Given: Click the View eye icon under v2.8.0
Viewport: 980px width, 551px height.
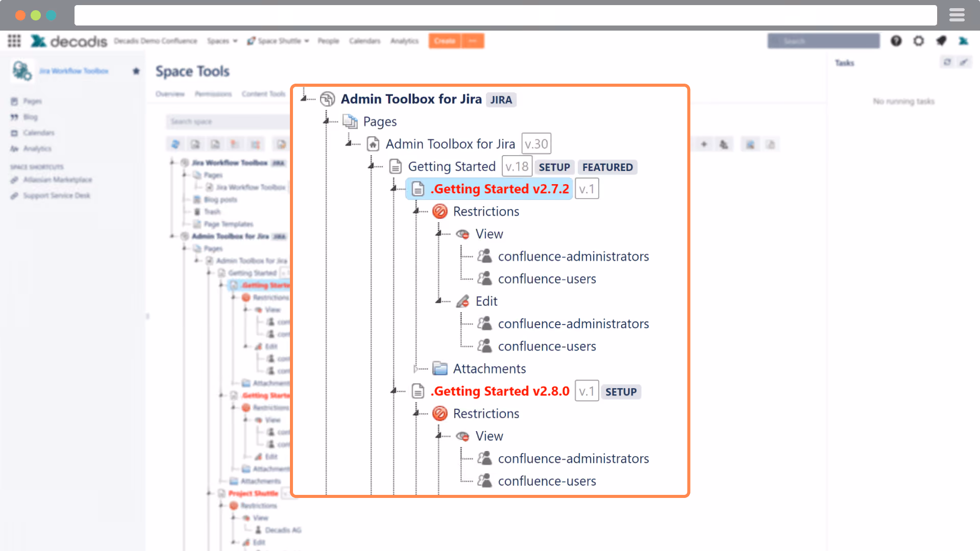Looking at the screenshot, I should click(x=462, y=436).
